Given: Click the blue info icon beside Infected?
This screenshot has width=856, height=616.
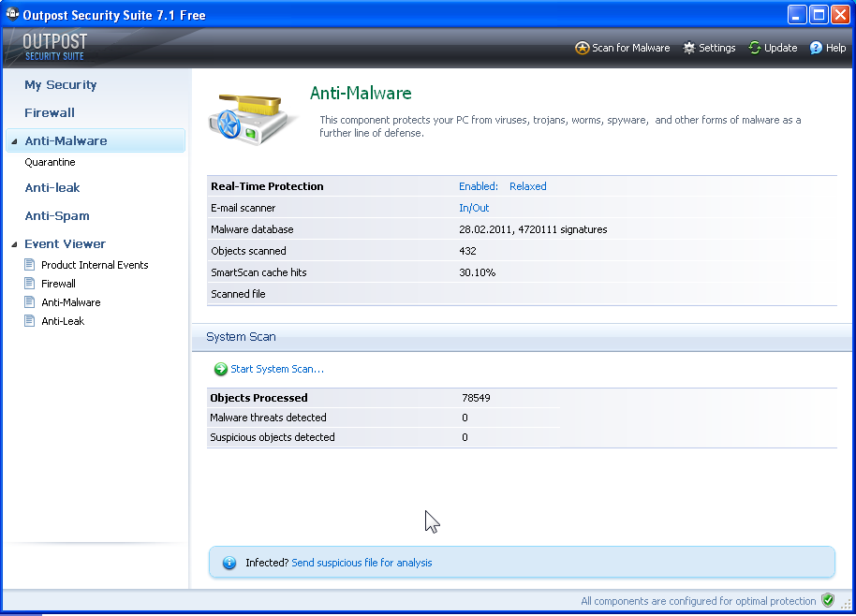Looking at the screenshot, I should (229, 563).
